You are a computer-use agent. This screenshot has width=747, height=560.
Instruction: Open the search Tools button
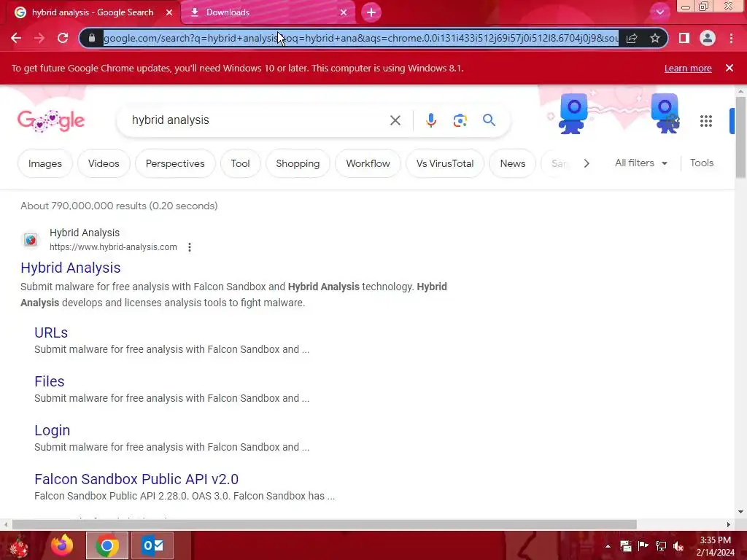(x=702, y=163)
